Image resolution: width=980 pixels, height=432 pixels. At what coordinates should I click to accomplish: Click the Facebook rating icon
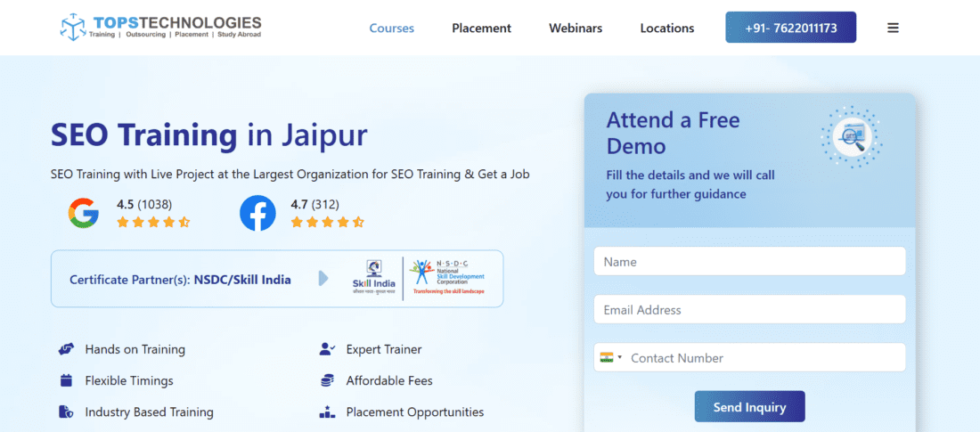257,213
